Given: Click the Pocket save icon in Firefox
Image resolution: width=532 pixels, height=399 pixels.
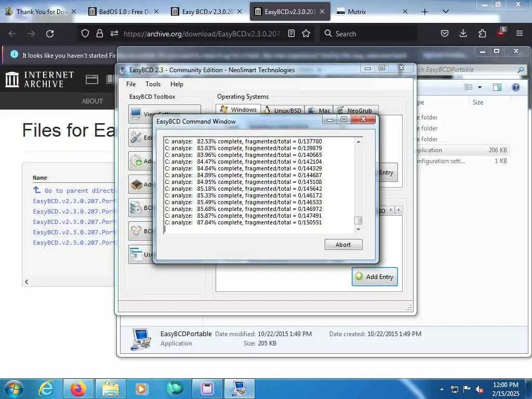Looking at the screenshot, I should point(445,33).
